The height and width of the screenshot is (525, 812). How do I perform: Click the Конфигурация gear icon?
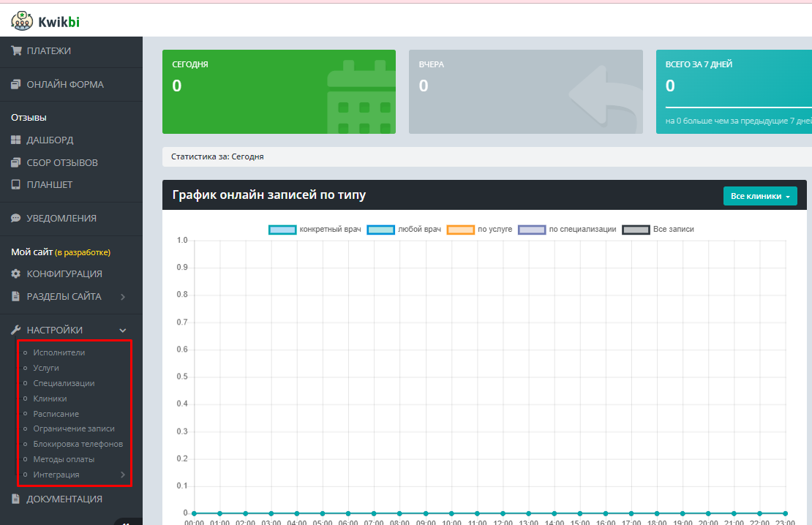15,274
